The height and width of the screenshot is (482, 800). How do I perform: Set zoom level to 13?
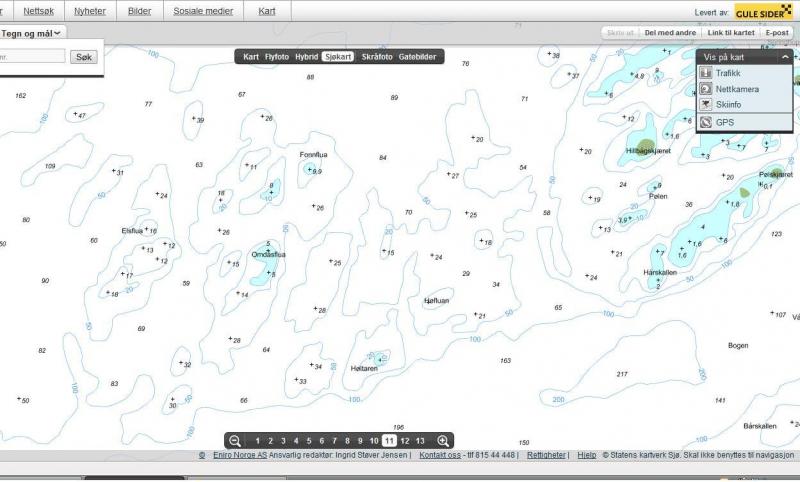tap(420, 441)
